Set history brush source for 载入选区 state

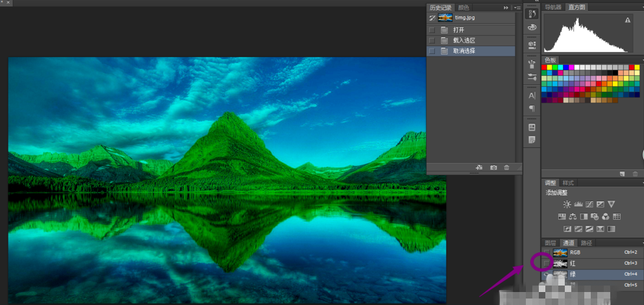pyautogui.click(x=431, y=40)
